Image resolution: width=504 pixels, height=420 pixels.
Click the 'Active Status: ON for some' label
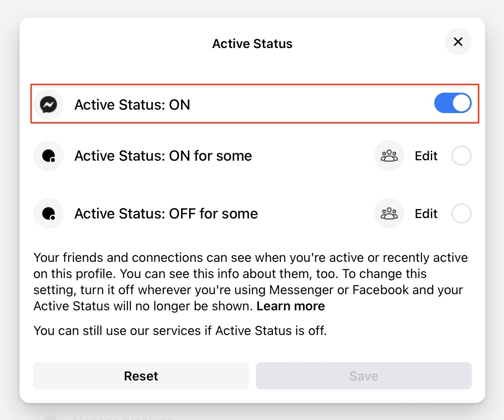[163, 156]
